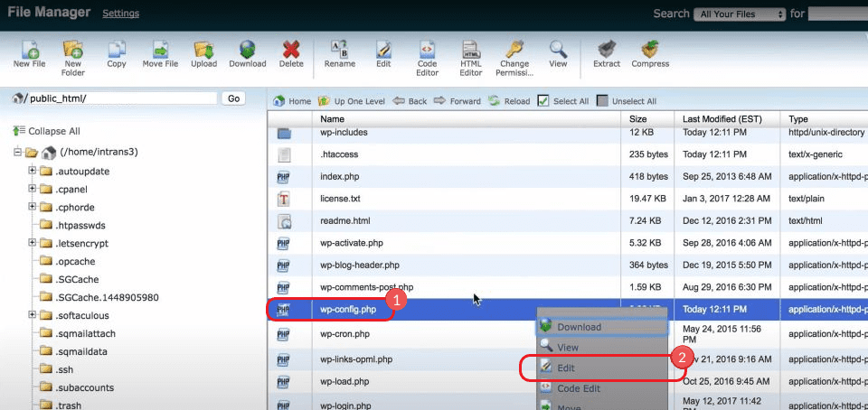
Task: Expand the .autoupdate folder tree node
Action: [33, 171]
